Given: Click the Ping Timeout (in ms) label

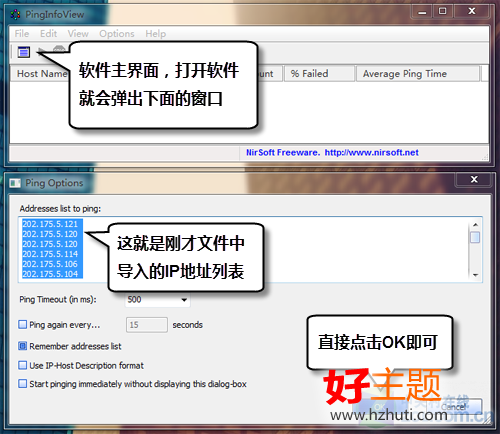Looking at the screenshot, I should tap(58, 300).
